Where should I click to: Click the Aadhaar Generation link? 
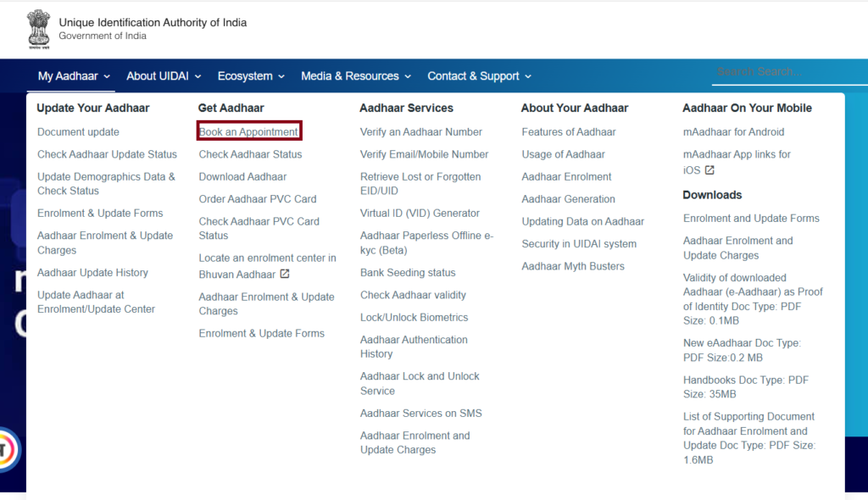click(568, 199)
